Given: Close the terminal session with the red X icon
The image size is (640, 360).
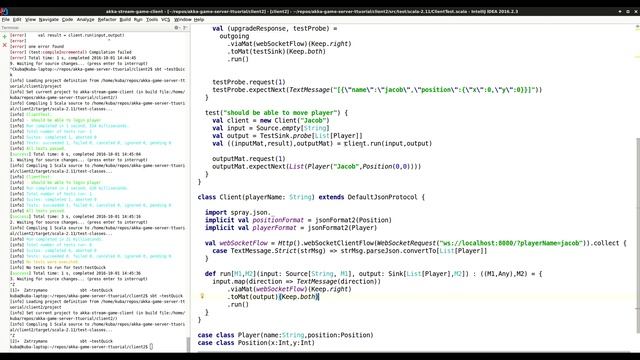Looking at the screenshot, I should (x=4, y=45).
